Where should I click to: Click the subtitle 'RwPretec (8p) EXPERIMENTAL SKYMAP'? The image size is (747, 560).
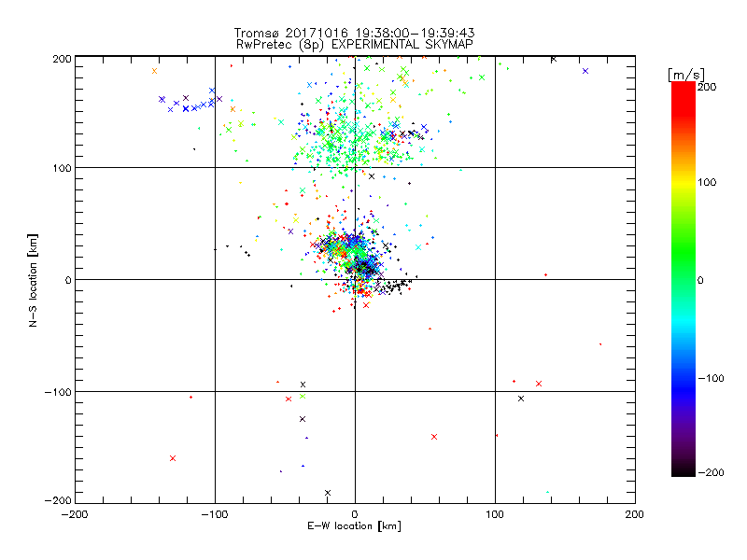pyautogui.click(x=355, y=45)
